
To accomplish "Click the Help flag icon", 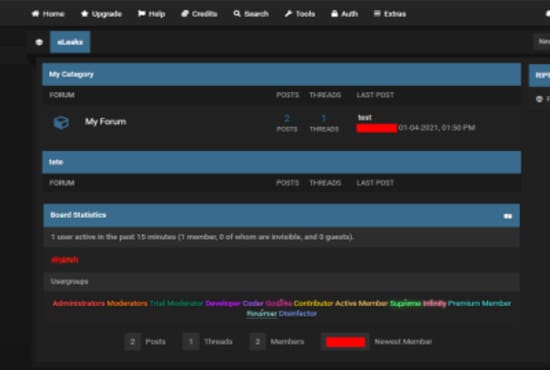I will (141, 14).
